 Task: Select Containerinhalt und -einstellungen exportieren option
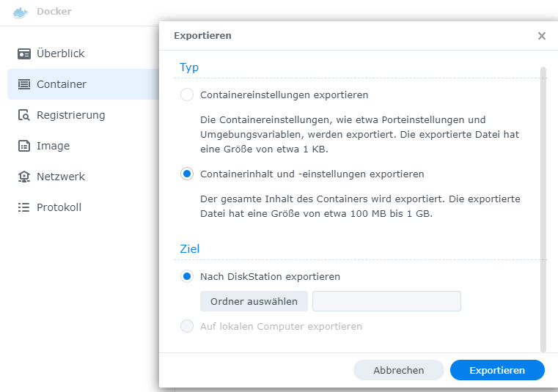(x=187, y=174)
